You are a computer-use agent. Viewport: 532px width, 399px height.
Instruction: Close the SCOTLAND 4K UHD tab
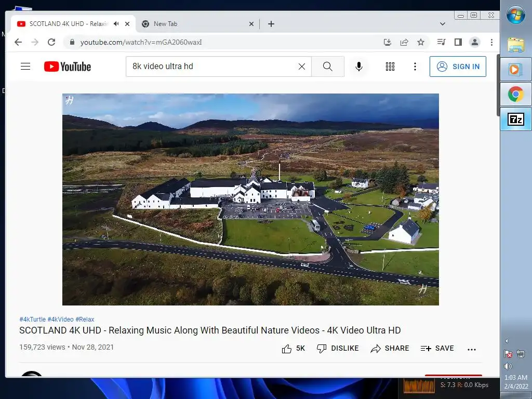click(x=127, y=24)
